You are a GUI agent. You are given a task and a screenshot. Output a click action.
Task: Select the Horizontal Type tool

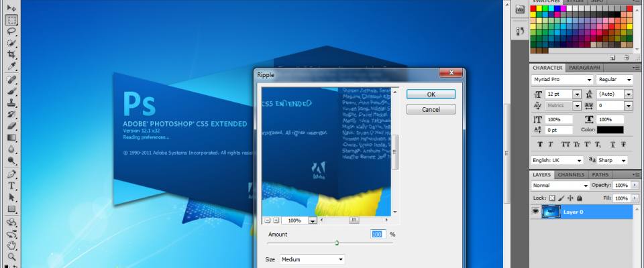(x=11, y=186)
